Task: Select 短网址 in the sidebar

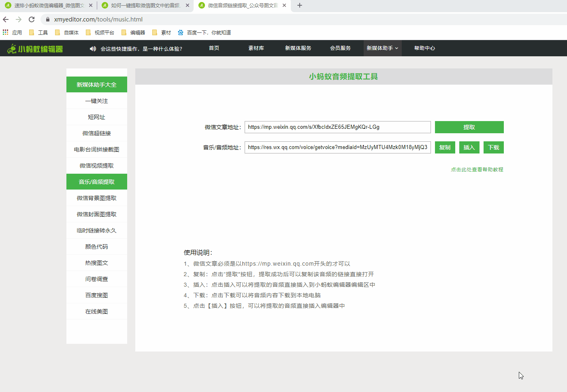Action: pos(96,117)
